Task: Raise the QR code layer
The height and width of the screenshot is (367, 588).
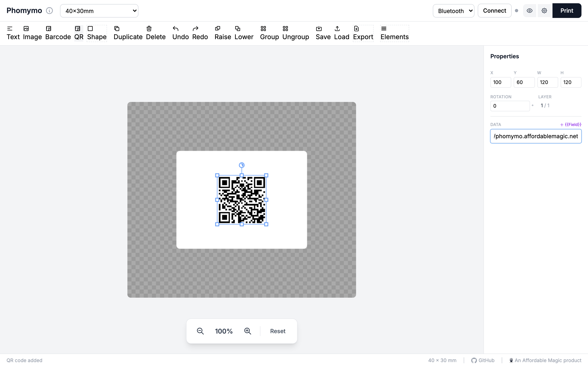Action: (x=223, y=33)
